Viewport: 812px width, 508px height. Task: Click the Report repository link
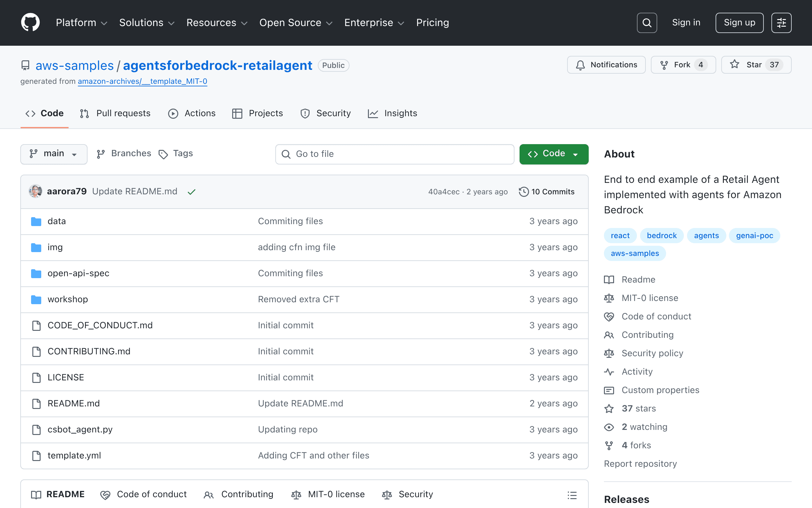640,464
